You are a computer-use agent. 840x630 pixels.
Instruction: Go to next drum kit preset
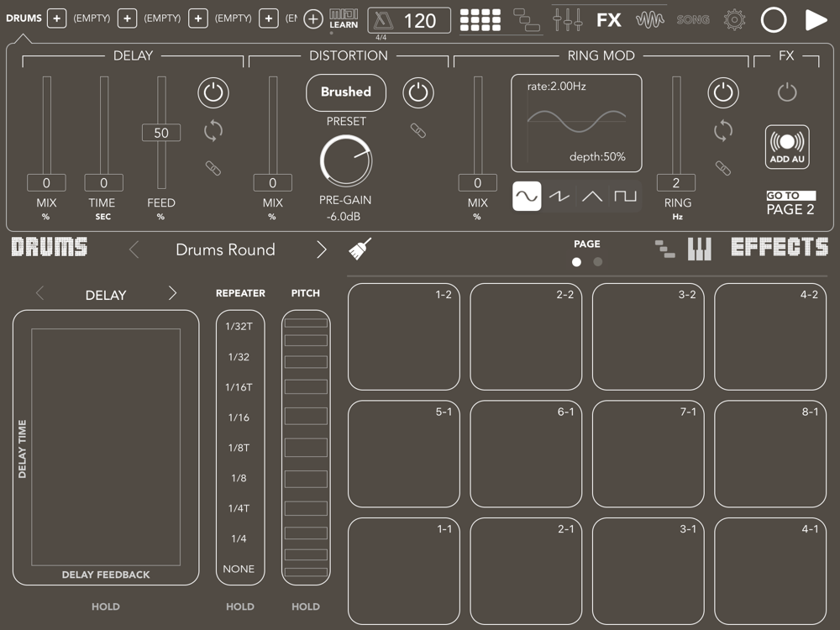tap(321, 249)
